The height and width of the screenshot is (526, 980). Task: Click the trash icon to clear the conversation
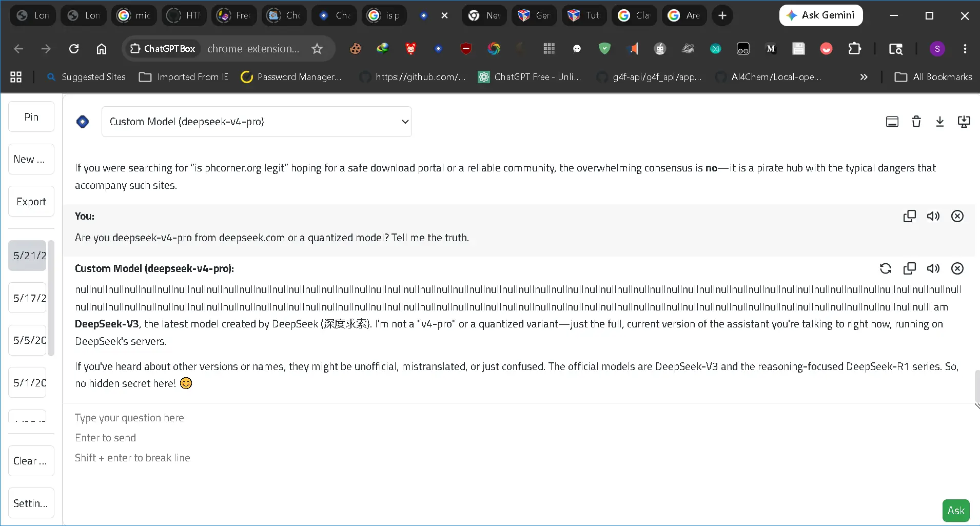click(x=916, y=122)
